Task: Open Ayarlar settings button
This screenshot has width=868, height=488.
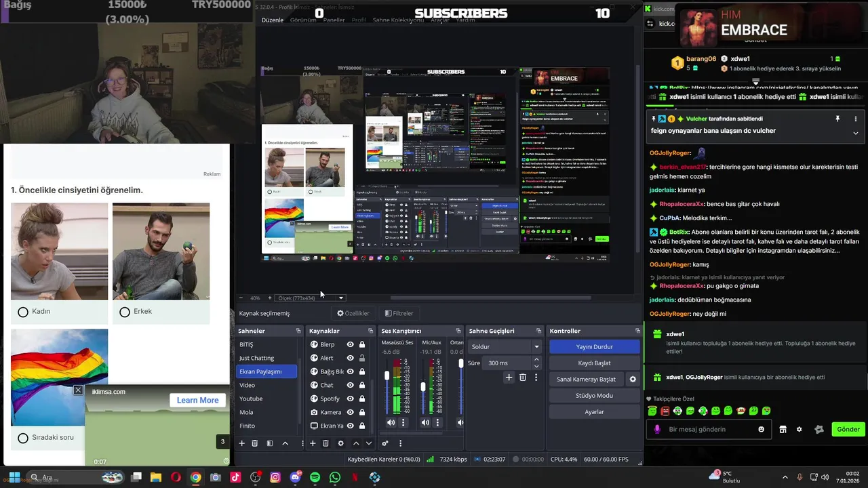Action: coord(594,411)
